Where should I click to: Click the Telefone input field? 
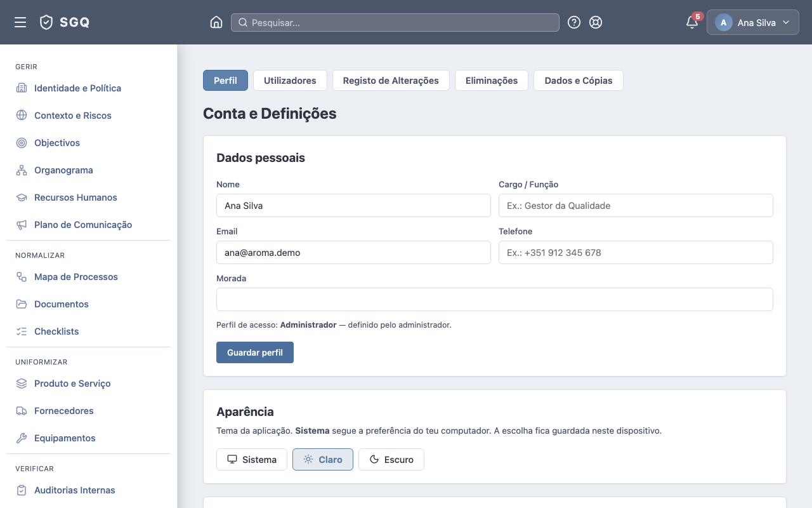point(636,253)
